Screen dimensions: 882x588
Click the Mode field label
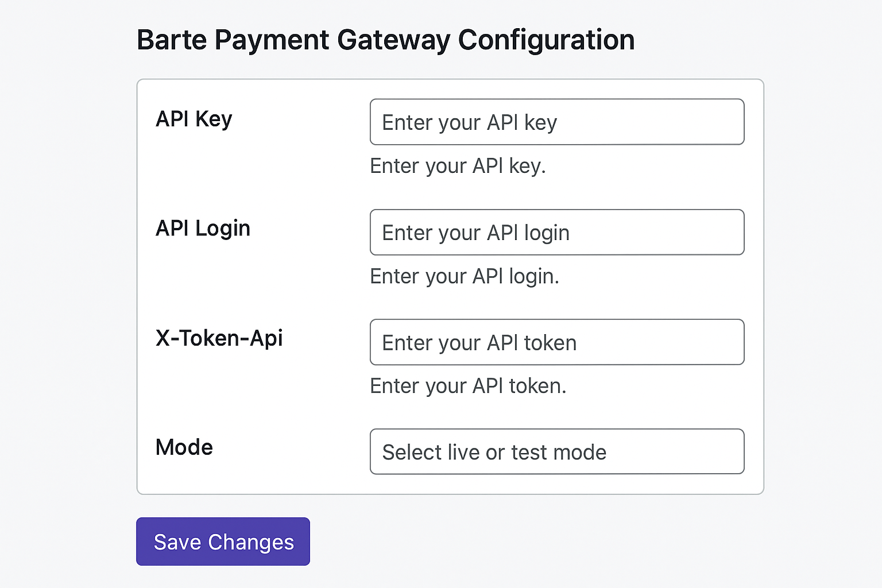[x=184, y=447]
